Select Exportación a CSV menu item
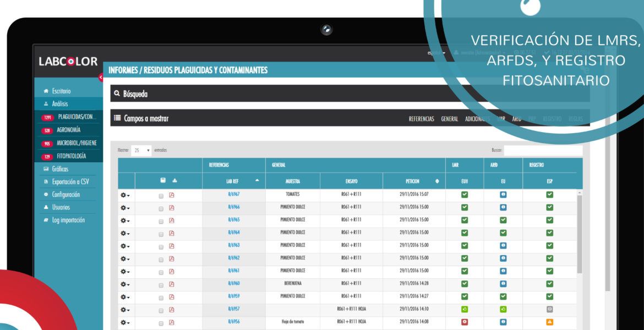The height and width of the screenshot is (330, 644). [x=70, y=182]
